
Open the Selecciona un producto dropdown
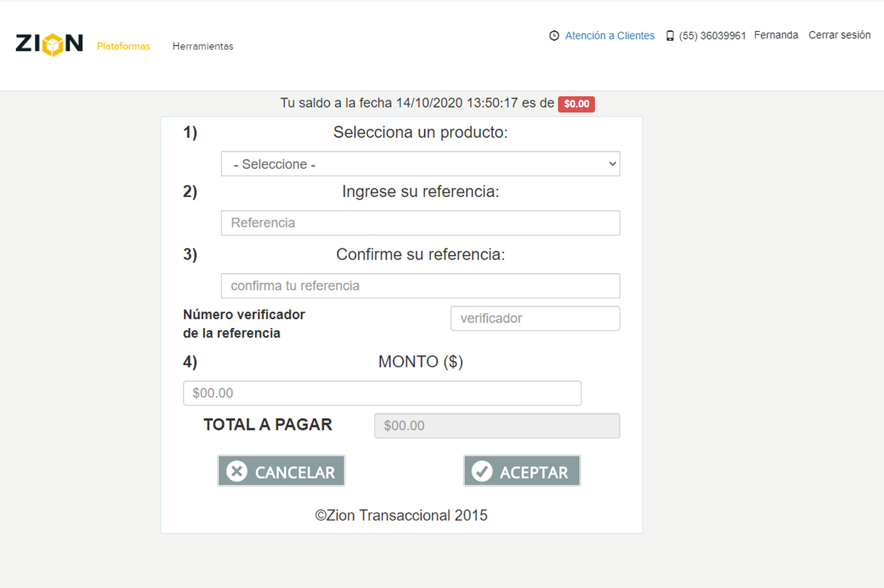click(x=420, y=164)
